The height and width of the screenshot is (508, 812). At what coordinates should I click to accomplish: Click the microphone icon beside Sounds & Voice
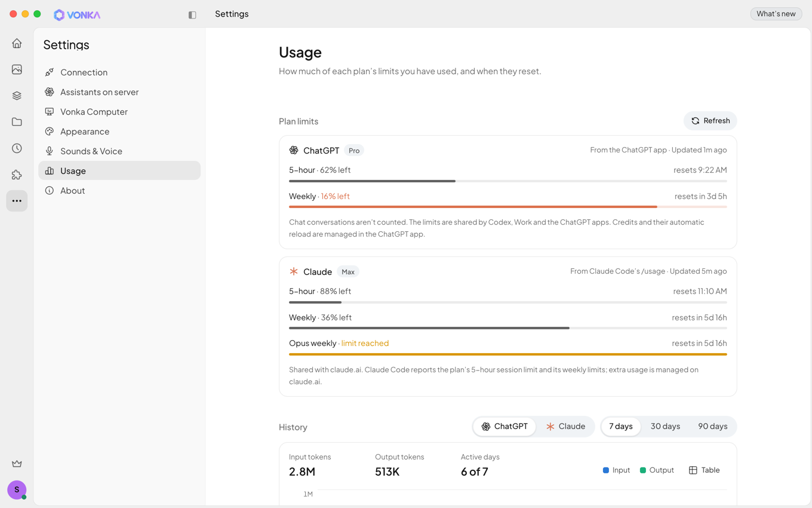[50, 151]
